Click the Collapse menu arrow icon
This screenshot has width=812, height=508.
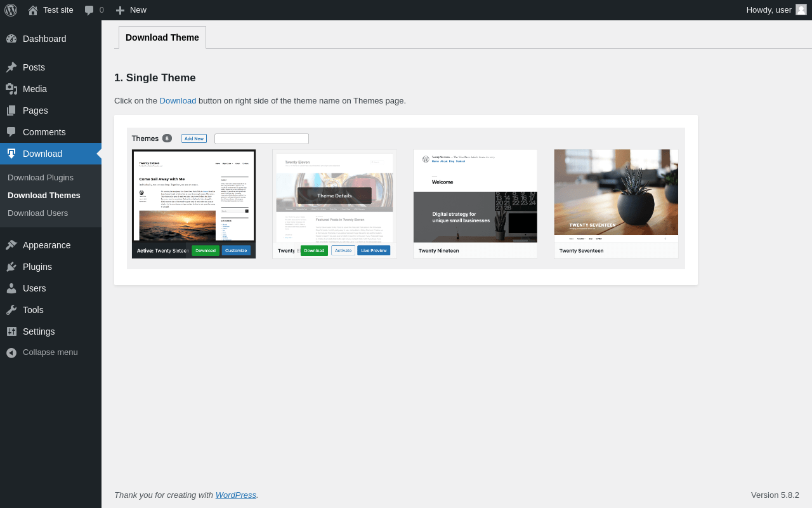point(11,352)
